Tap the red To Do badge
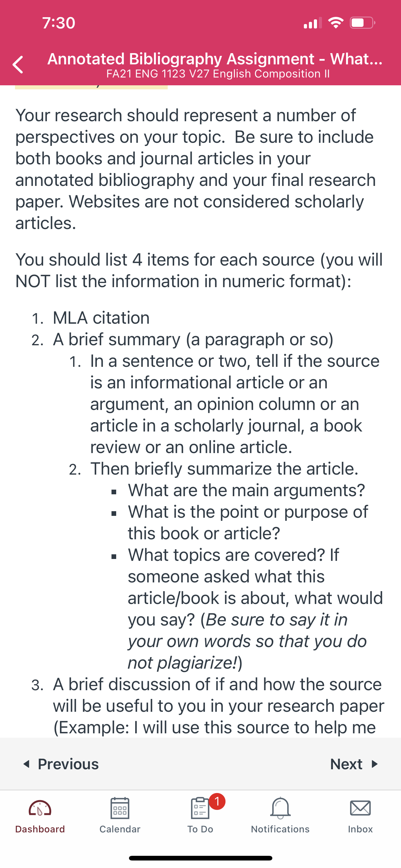The height and width of the screenshot is (868, 401). (217, 801)
